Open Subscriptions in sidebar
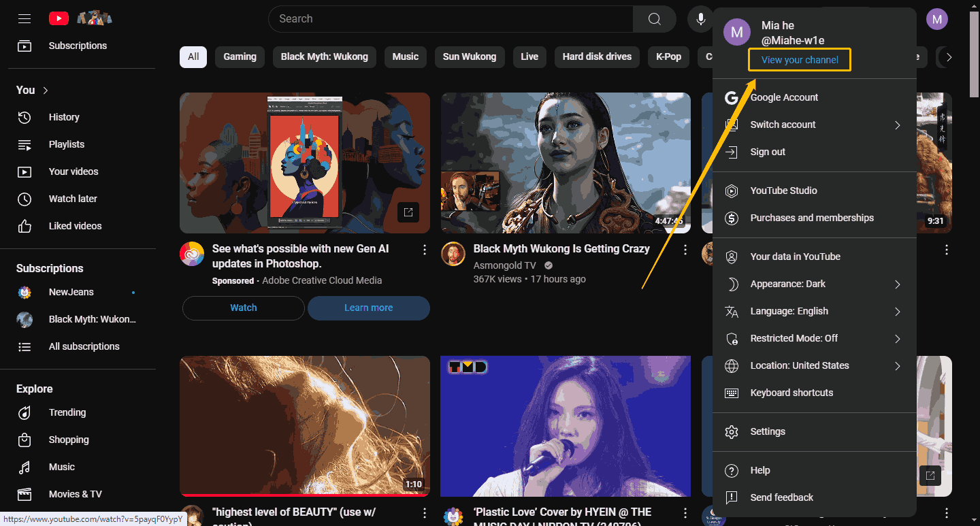 point(78,46)
